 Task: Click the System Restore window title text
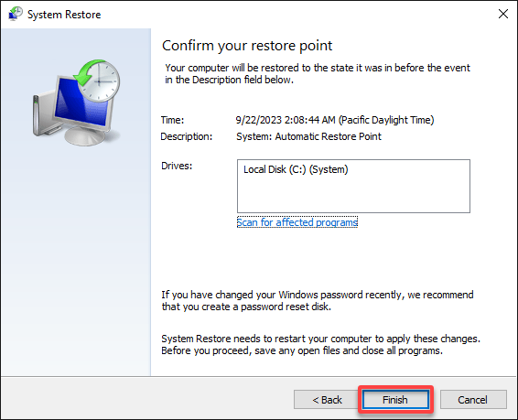[64, 15]
